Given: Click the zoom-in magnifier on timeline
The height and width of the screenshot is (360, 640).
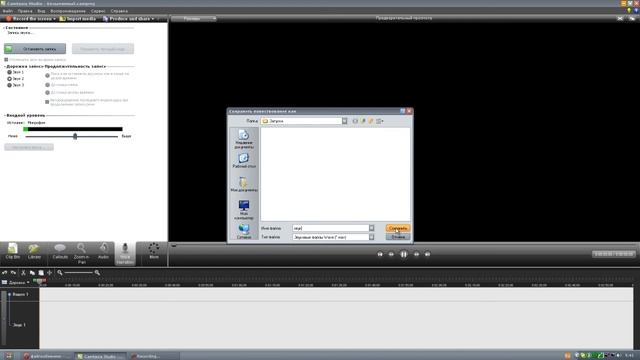Looking at the screenshot, I should click(x=97, y=272).
